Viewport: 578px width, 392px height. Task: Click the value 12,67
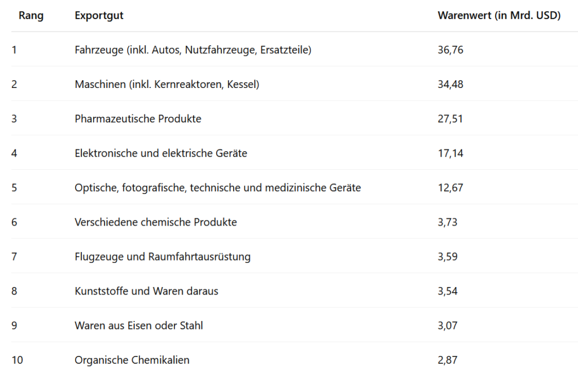450,188
